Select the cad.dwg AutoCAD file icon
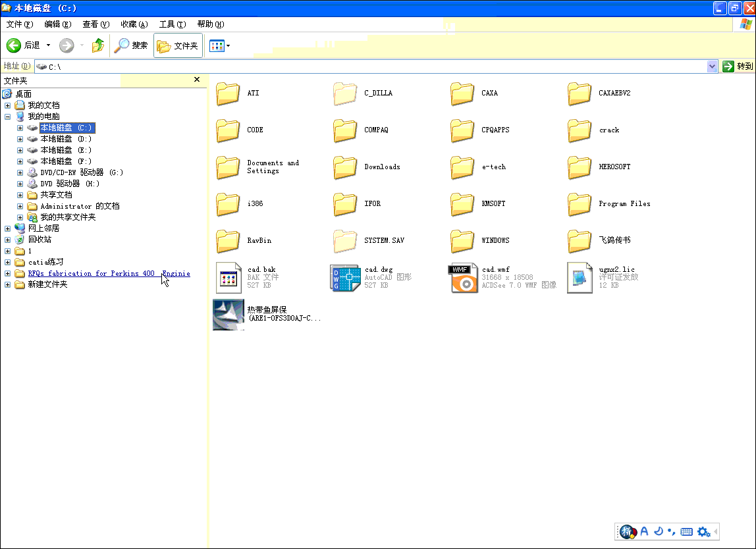Screen dimensions: 756x549 tap(345, 278)
